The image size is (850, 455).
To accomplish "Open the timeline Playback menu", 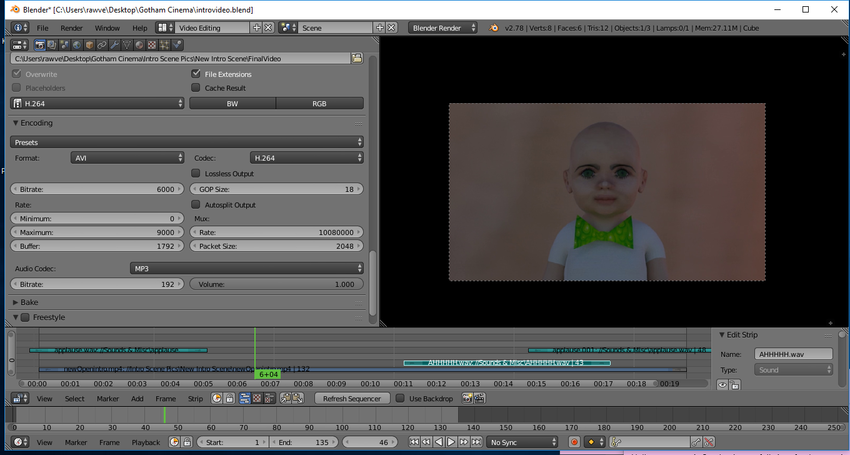I will (146, 442).
